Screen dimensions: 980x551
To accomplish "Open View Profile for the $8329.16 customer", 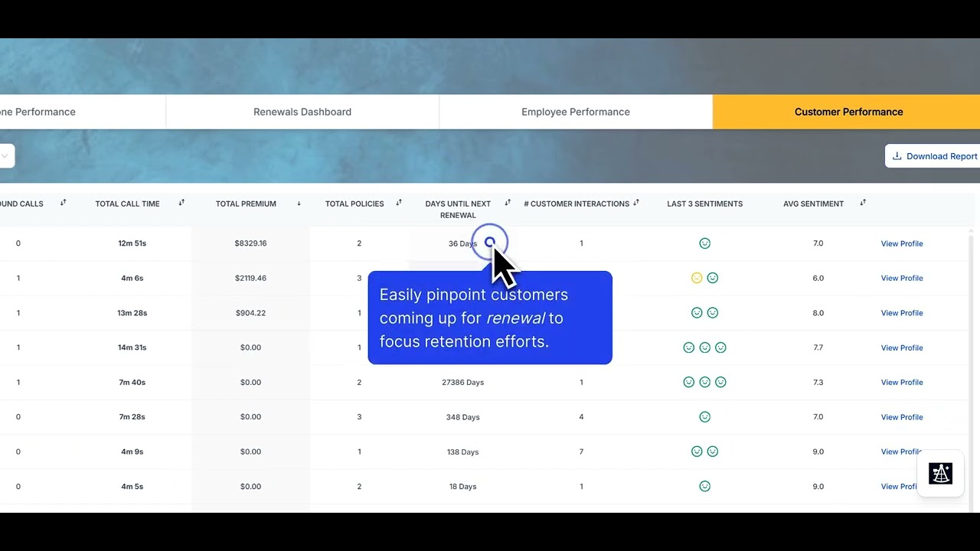I will tap(902, 243).
